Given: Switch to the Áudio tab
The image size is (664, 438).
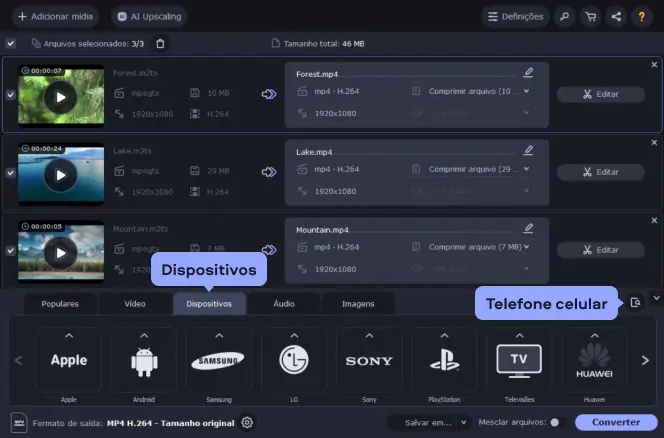Looking at the screenshot, I should coord(284,304).
